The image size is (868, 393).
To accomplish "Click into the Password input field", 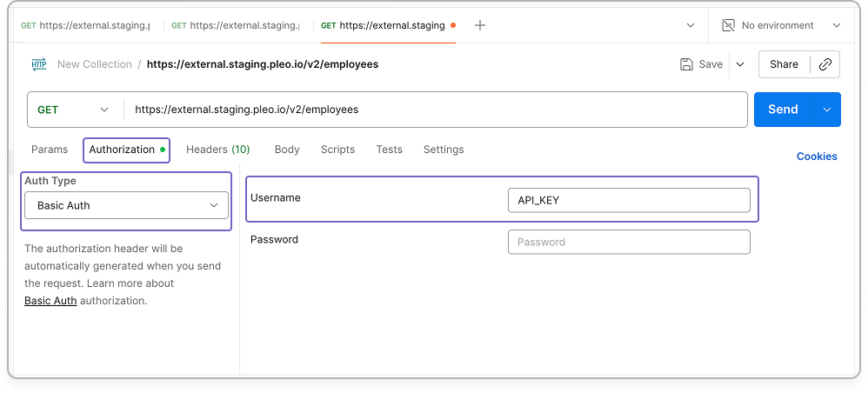I will [629, 242].
